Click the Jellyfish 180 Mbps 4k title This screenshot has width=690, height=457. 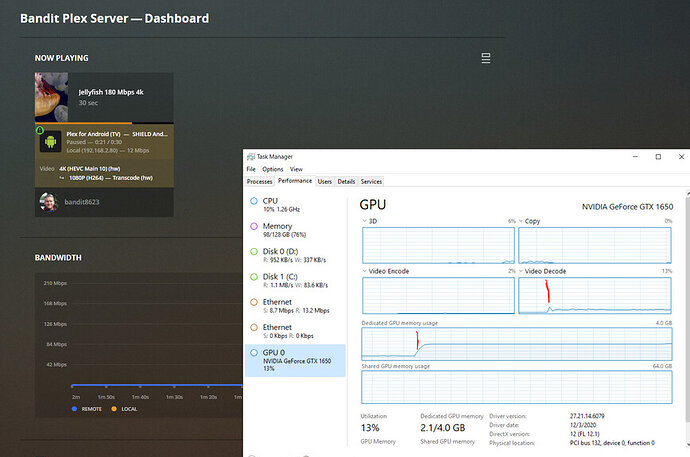[111, 92]
